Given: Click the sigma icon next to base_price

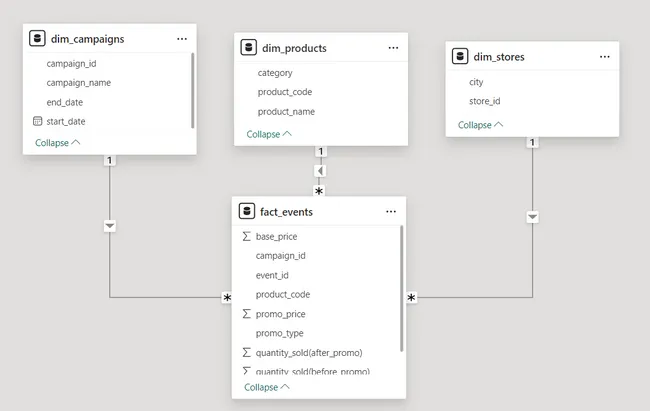Looking at the screenshot, I should tap(246, 237).
